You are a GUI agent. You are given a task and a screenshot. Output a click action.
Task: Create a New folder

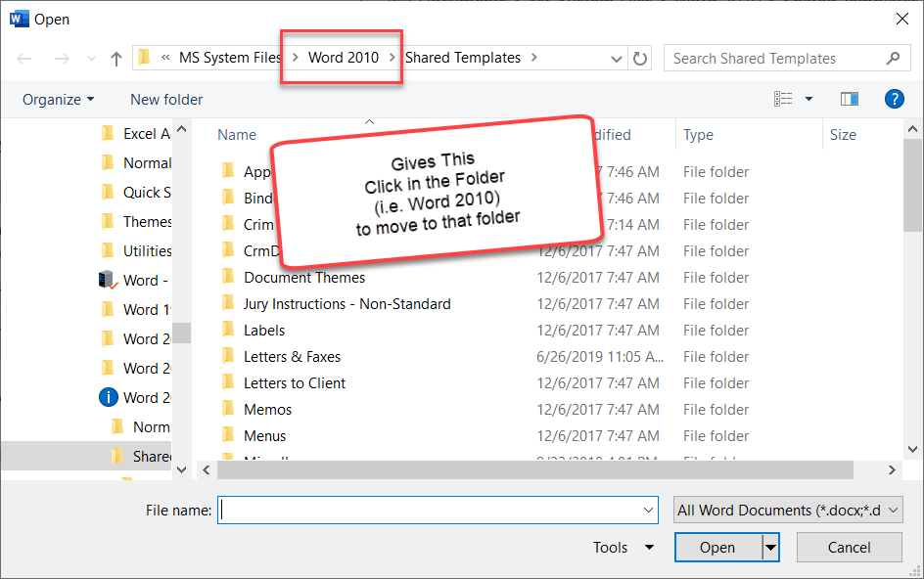tap(166, 100)
